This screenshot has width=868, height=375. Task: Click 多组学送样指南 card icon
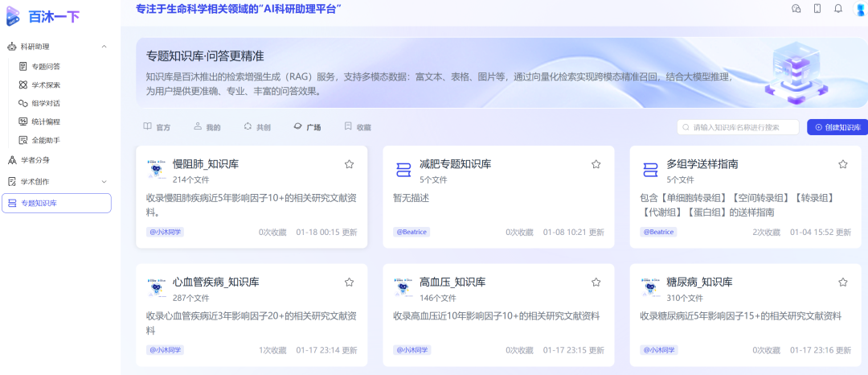tap(650, 170)
